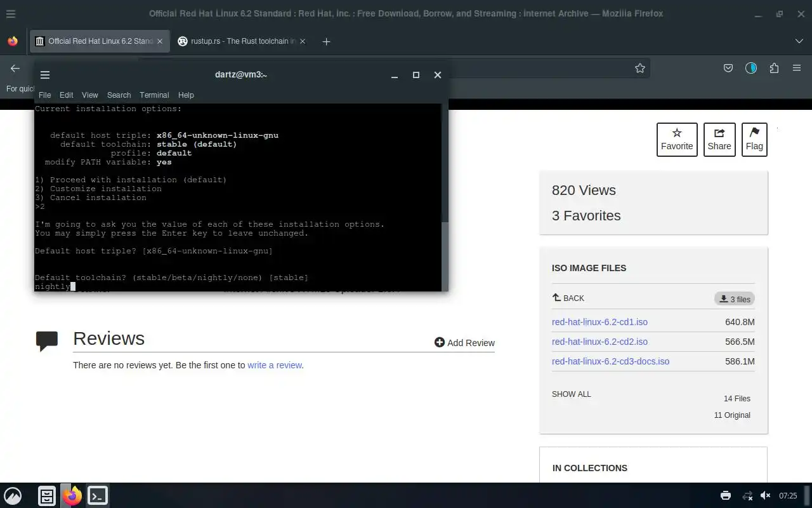Download red-hat-linux-6.2-cd3-docs.iso

610,361
